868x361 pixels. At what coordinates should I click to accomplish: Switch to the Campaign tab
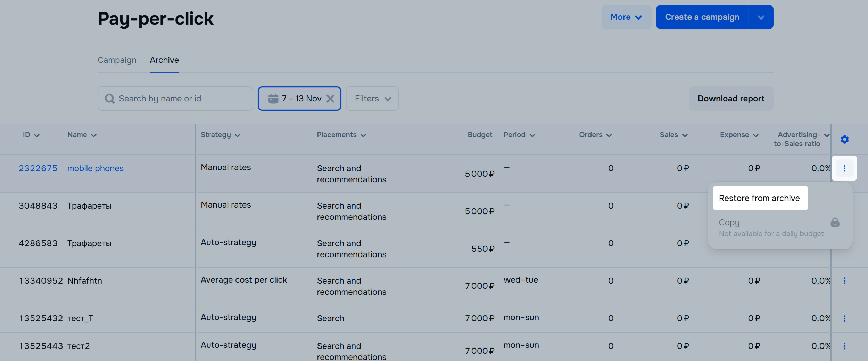(117, 60)
